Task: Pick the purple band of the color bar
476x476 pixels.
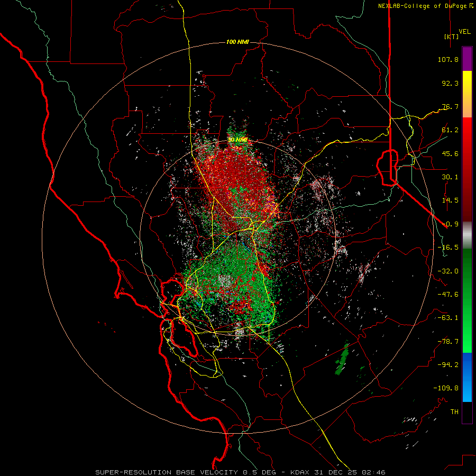Action: tap(467, 59)
